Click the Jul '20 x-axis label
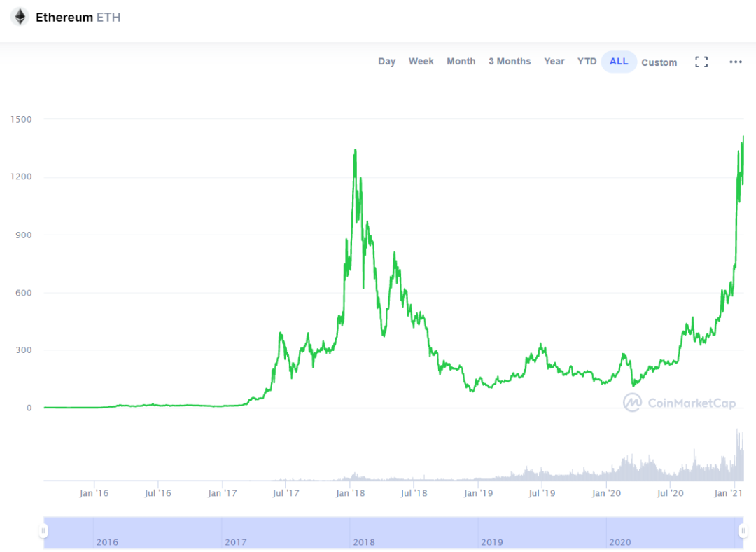This screenshot has width=756, height=552. pyautogui.click(x=670, y=493)
